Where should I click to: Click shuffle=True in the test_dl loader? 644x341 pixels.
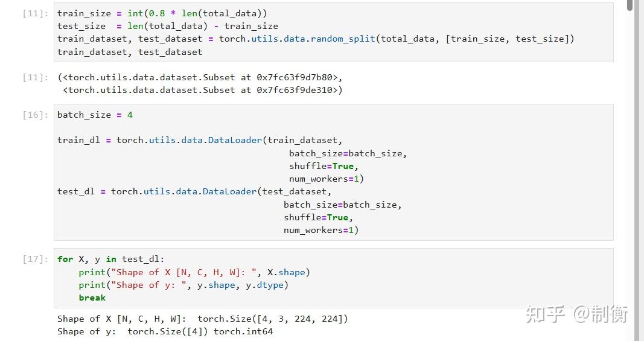318,218
